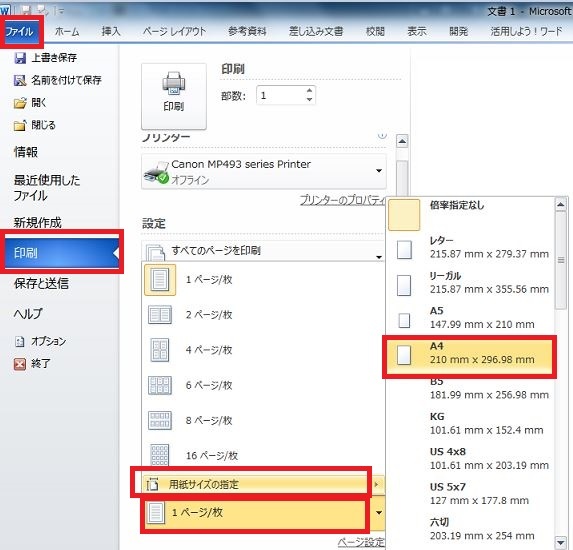Image resolution: width=573 pixels, height=550 pixels.
Task: Click the 部数 copies input field
Action: 280,96
